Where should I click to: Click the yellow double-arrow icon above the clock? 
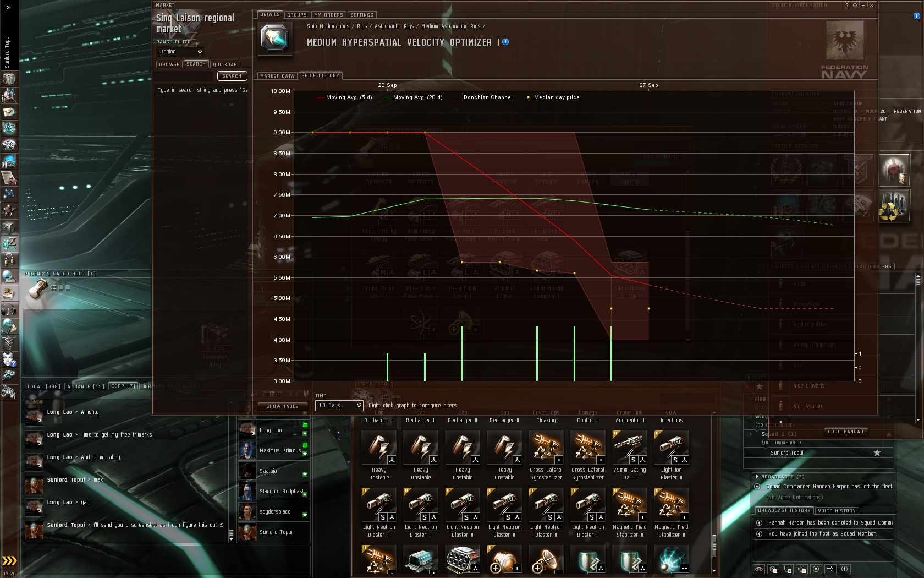[x=9, y=561]
